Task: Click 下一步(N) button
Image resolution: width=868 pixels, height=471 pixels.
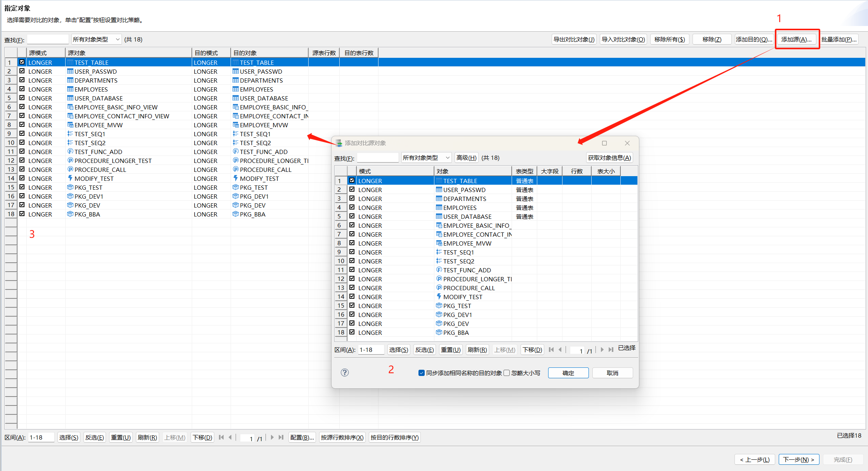Action: (799, 459)
